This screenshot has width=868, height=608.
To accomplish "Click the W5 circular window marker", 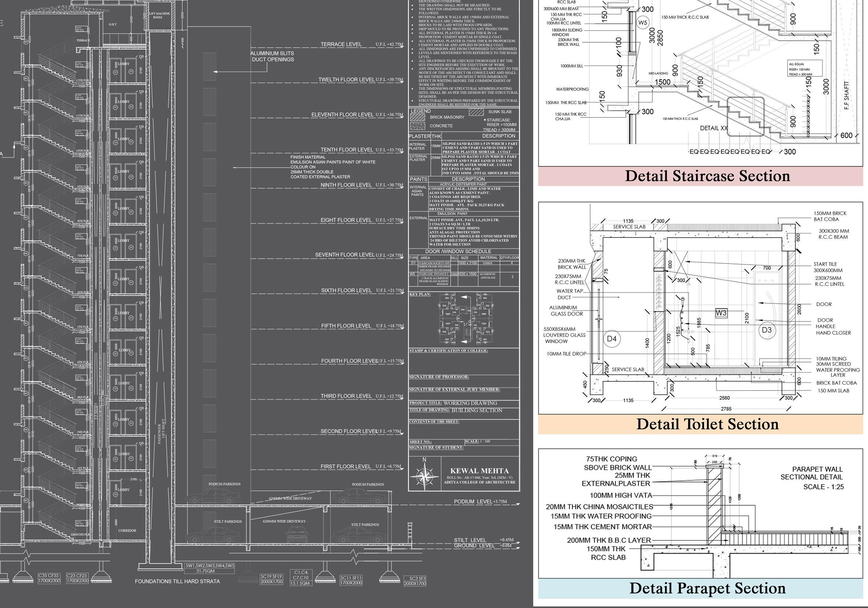I will (x=643, y=22).
